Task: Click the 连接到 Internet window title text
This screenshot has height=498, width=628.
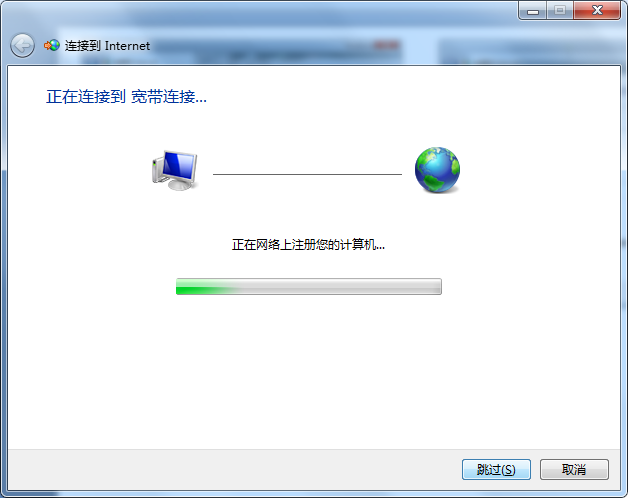Action: tap(107, 46)
